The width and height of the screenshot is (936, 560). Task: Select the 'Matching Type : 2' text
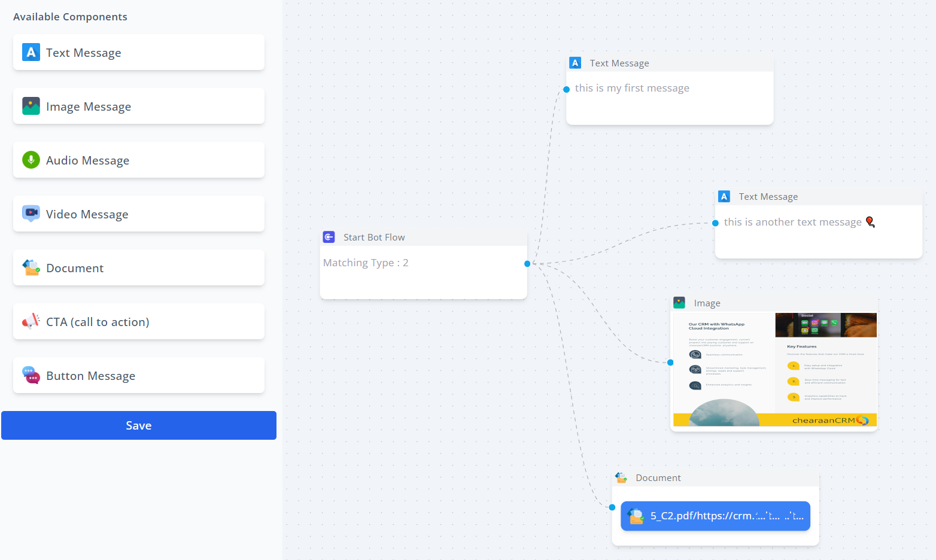366,263
